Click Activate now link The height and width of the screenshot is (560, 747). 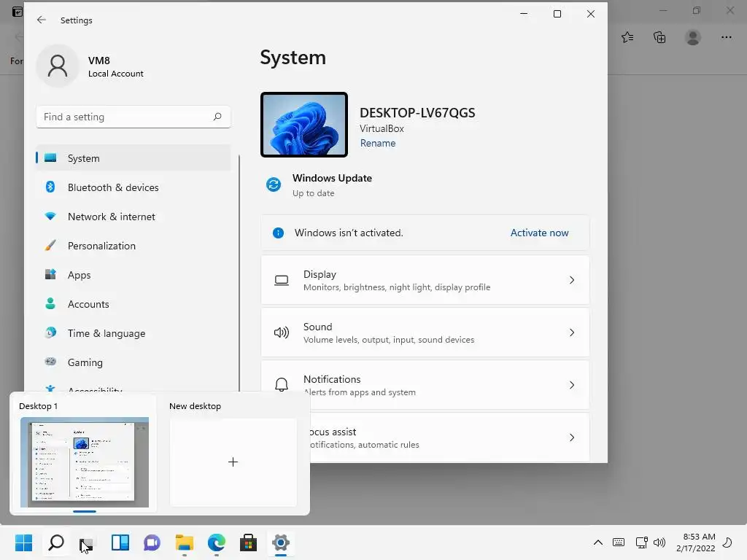539,233
